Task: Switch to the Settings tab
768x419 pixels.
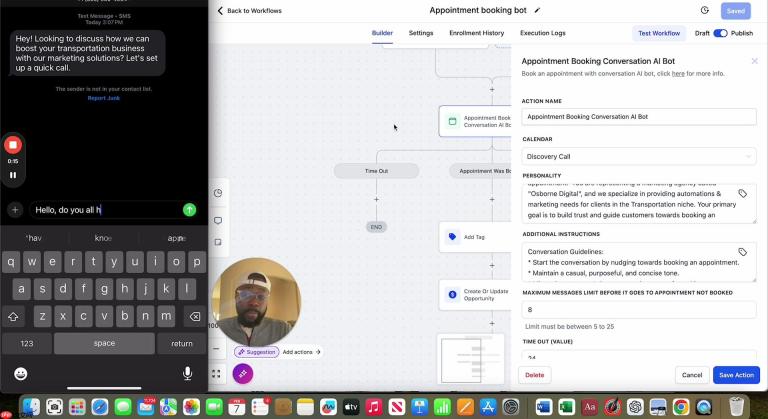Action: tap(421, 33)
